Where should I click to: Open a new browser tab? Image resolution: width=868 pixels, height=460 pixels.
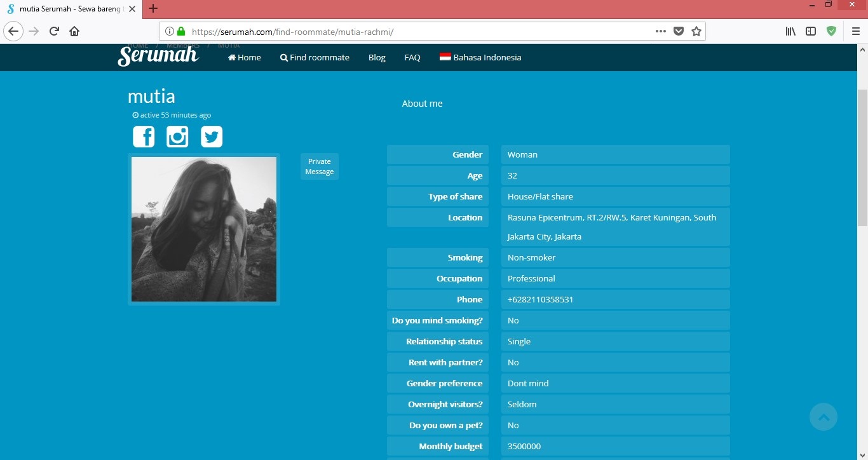pos(153,9)
